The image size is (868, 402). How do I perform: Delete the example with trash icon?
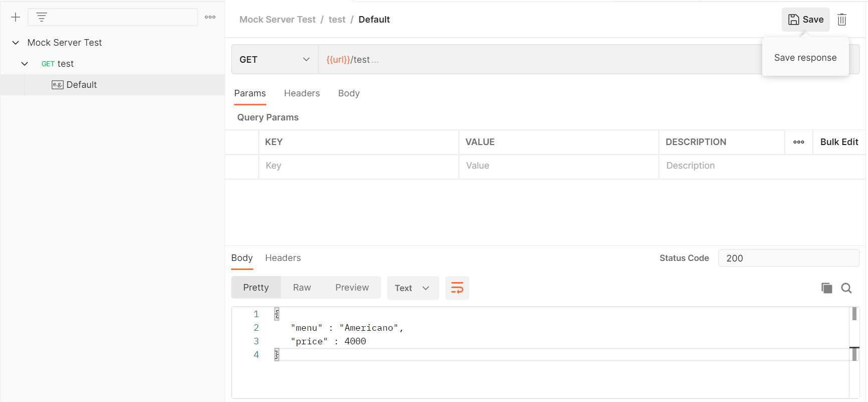pyautogui.click(x=842, y=20)
